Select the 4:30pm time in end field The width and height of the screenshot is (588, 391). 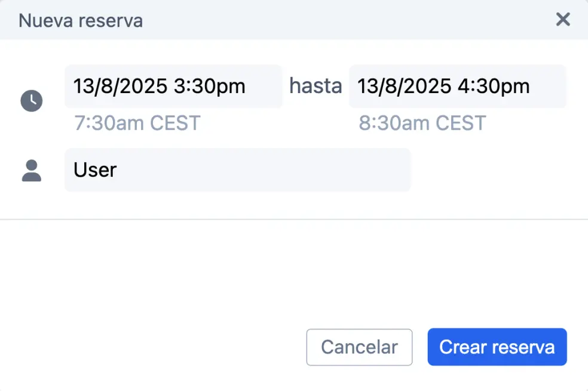pos(494,87)
